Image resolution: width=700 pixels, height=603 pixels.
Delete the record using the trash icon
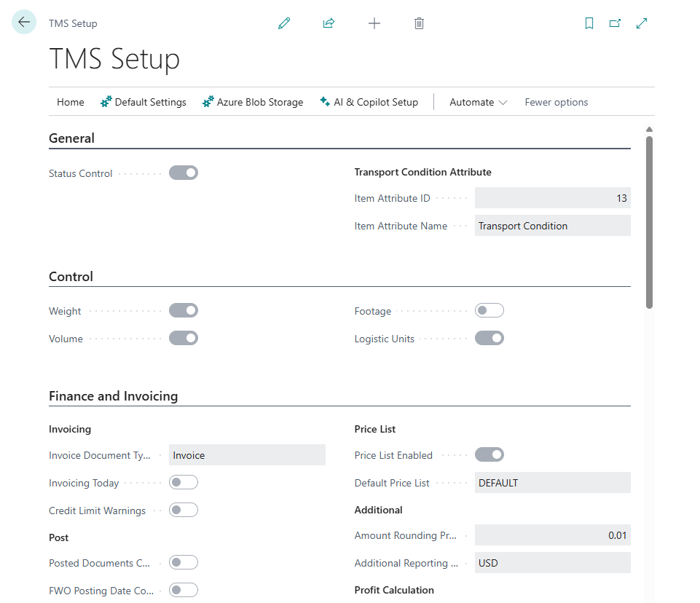419,23
